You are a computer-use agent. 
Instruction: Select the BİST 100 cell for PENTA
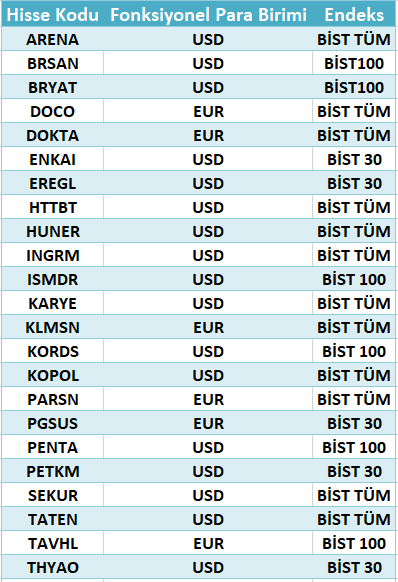[354, 447]
